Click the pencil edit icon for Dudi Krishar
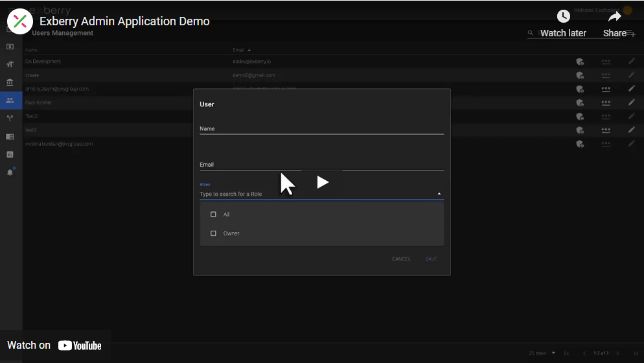644x363 pixels. click(632, 102)
